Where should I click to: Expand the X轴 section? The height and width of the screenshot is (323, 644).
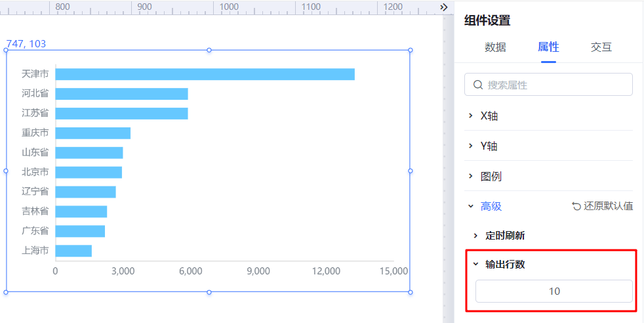(x=548, y=116)
